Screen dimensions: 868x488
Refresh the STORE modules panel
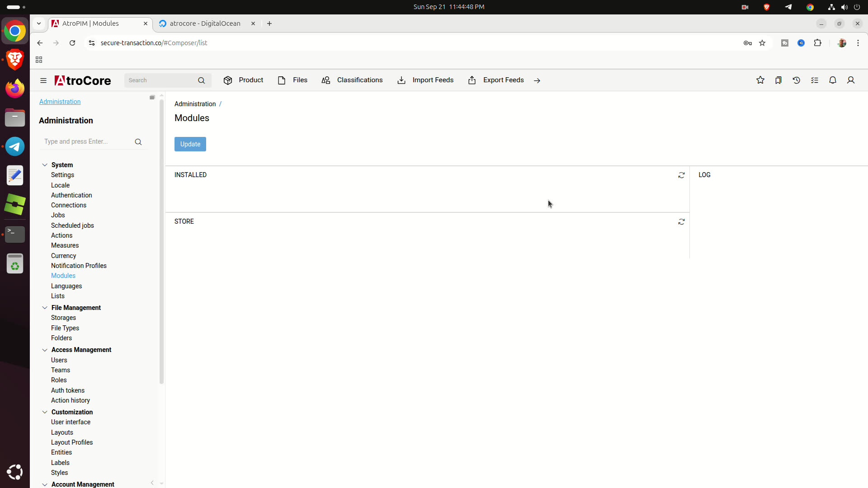tap(681, 222)
